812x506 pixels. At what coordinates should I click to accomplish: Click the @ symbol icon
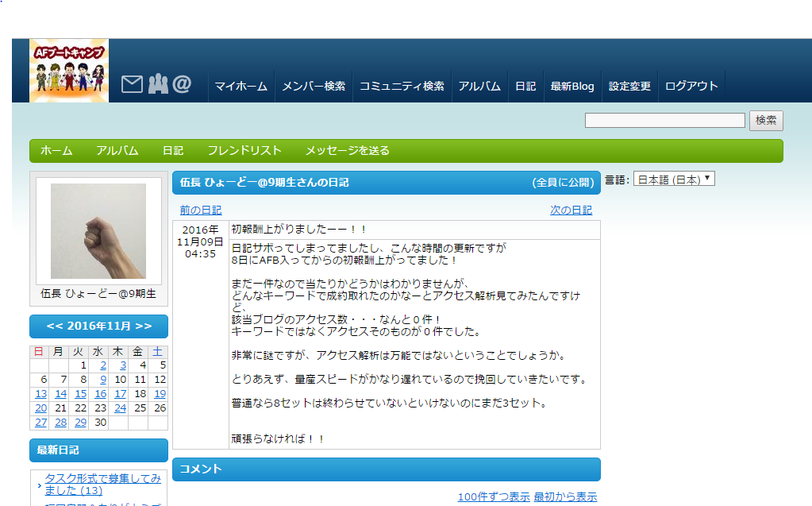coord(182,84)
